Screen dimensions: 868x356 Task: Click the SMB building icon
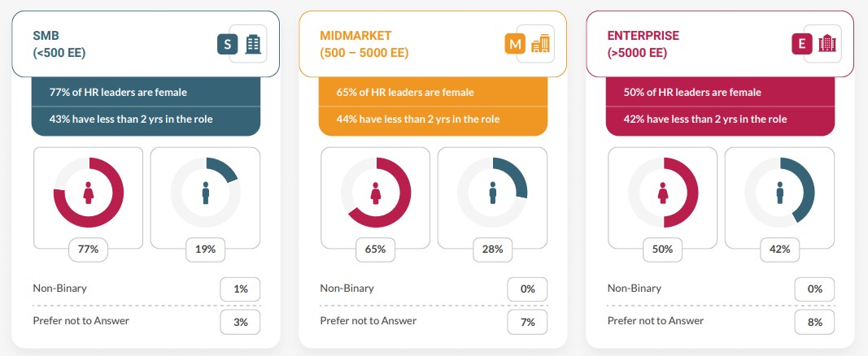tap(253, 44)
